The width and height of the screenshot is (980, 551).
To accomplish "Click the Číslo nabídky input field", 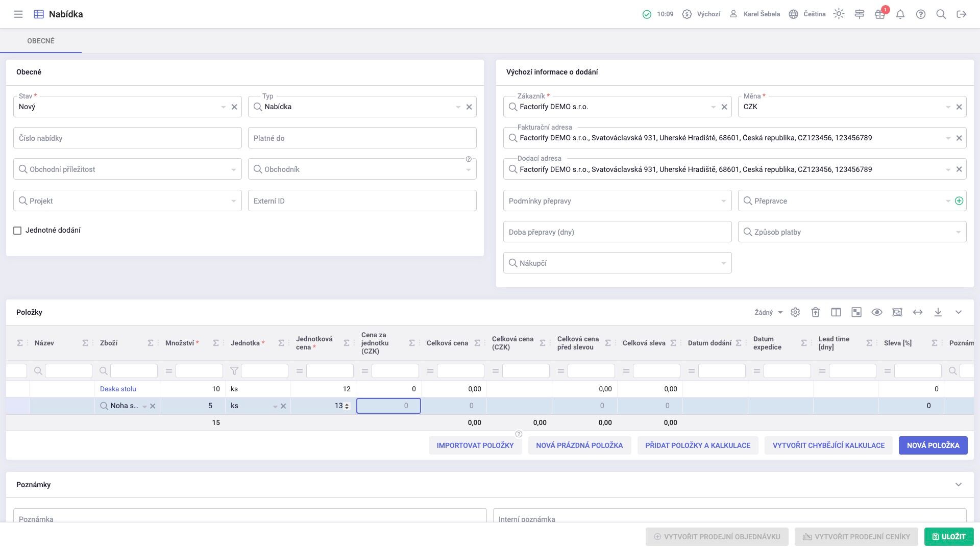I will pyautogui.click(x=128, y=138).
